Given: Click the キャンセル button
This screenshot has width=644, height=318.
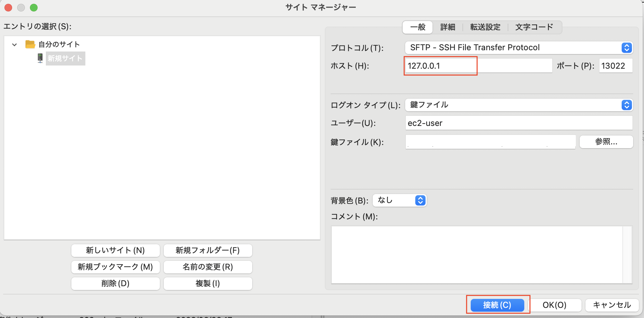Looking at the screenshot, I should click(612, 305).
